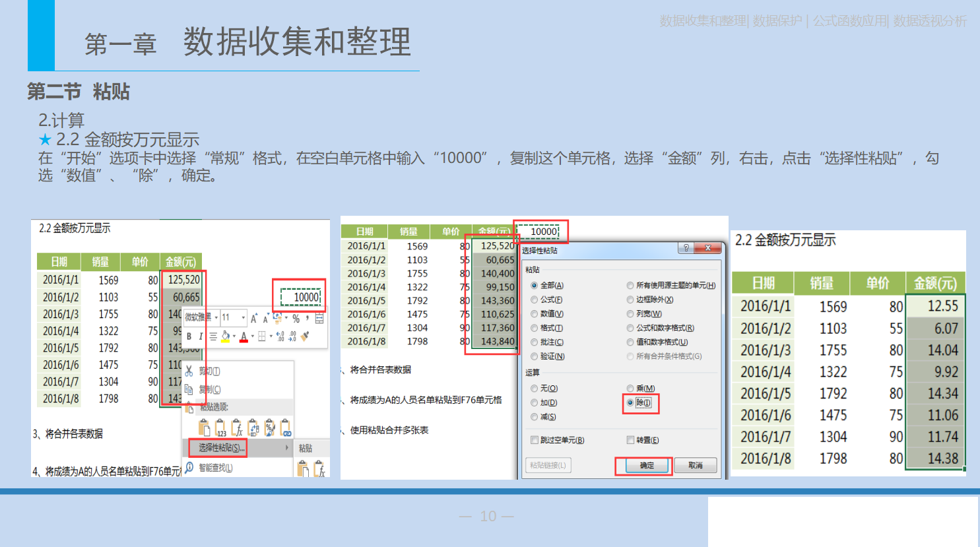
Task: Choose 智能查找(L) in context menu
Action: (216, 467)
